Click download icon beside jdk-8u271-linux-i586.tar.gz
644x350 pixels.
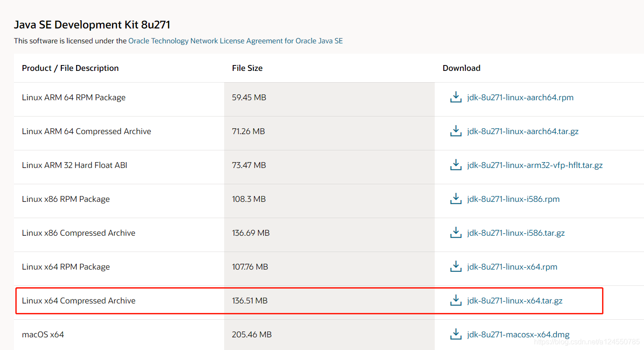pyautogui.click(x=456, y=233)
